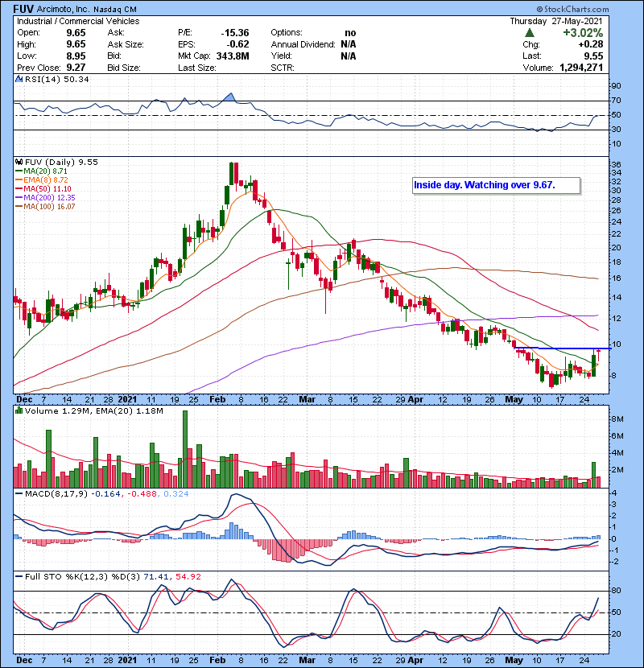Click the Feb label on price chart axis
644x668 pixels.
[217, 400]
